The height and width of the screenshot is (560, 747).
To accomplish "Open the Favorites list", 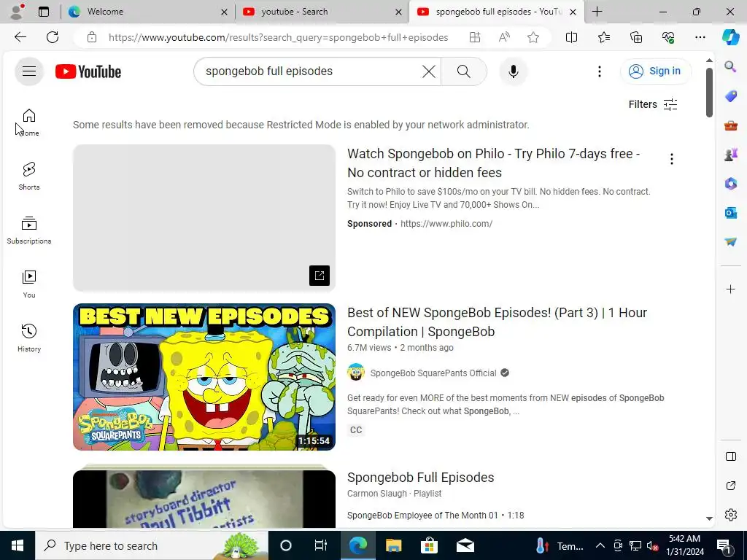I will click(603, 37).
